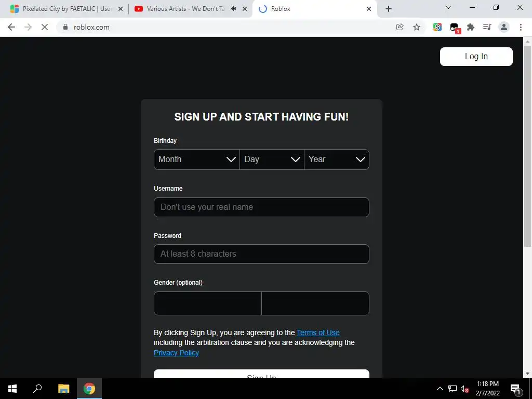
Task: Expand the birthday Day dropdown
Action: pos(272,159)
